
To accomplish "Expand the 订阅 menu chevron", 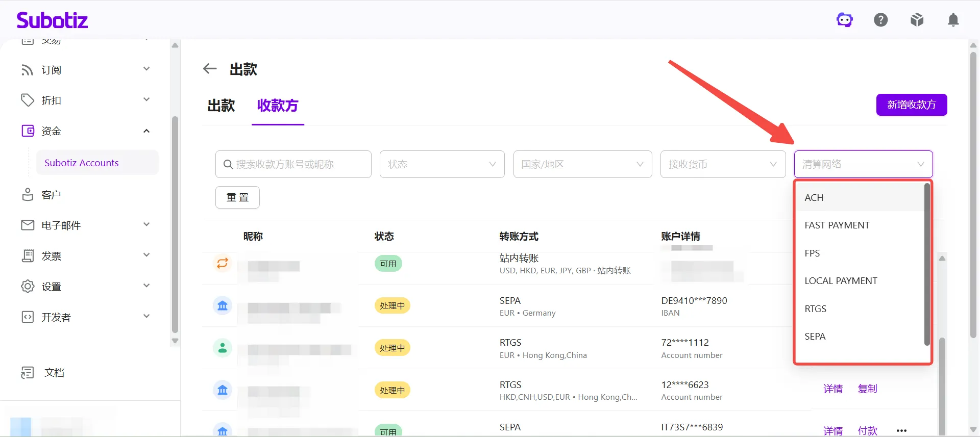I will pyautogui.click(x=146, y=69).
